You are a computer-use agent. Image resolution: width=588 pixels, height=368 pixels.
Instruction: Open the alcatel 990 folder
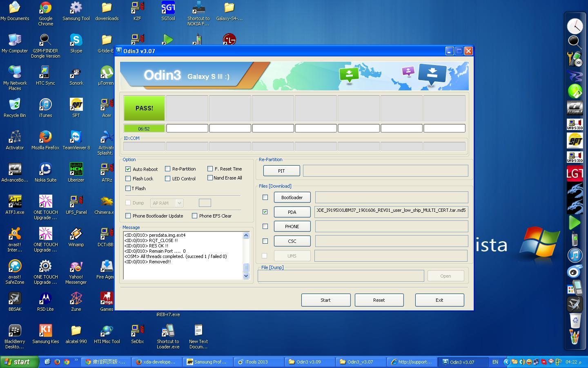(76, 334)
